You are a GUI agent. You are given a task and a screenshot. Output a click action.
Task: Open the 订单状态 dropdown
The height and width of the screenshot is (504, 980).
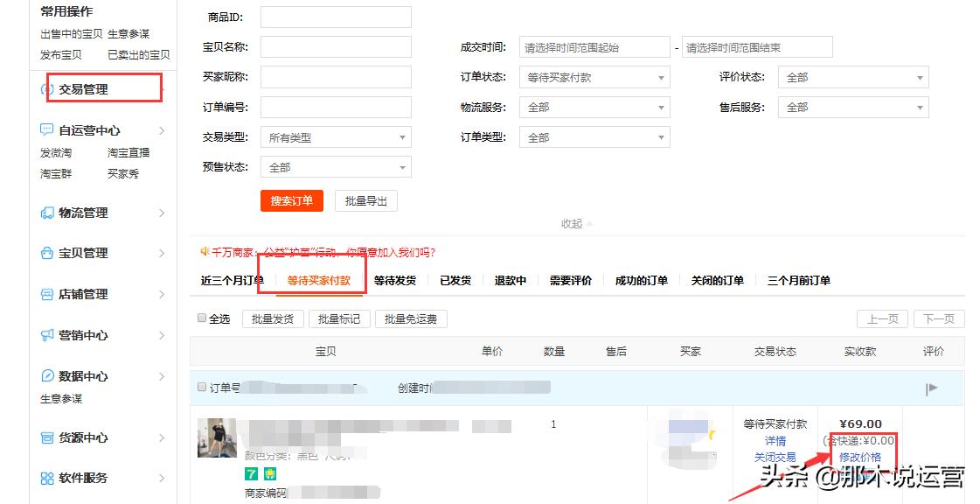click(x=594, y=77)
